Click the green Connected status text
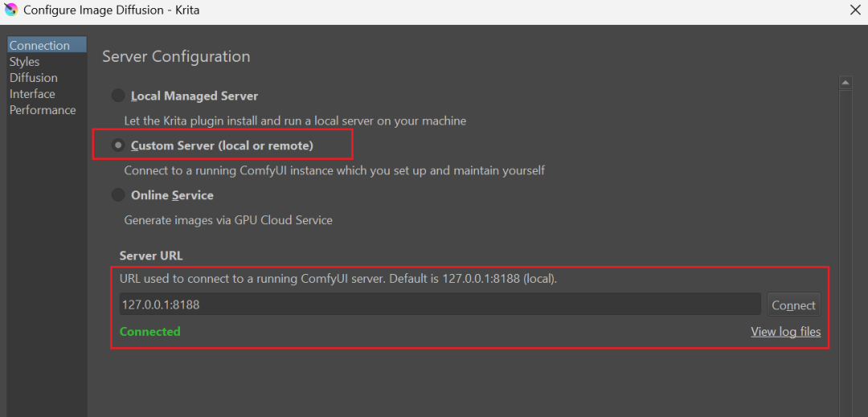The image size is (868, 417). [x=150, y=331]
